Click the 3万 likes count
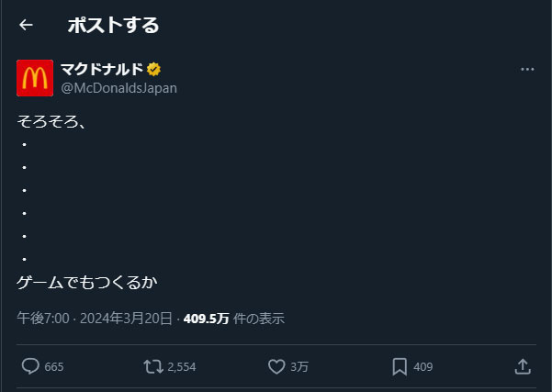 pyautogui.click(x=299, y=367)
